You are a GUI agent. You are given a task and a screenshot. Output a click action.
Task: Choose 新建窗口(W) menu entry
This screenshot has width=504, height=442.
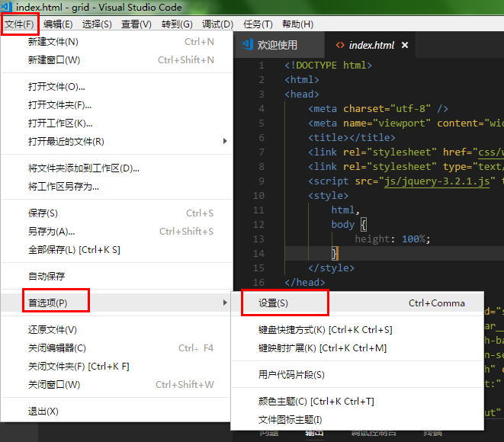coord(117,60)
